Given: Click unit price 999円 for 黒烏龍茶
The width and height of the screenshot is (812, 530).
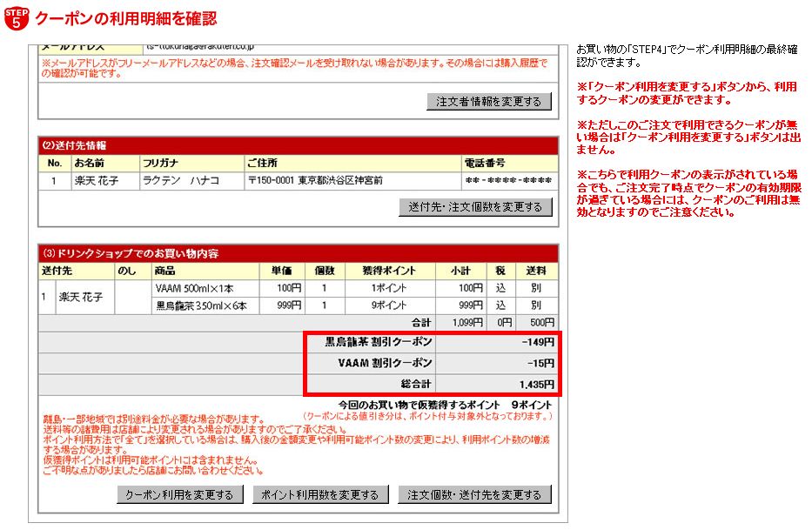Looking at the screenshot, I should (x=289, y=305).
